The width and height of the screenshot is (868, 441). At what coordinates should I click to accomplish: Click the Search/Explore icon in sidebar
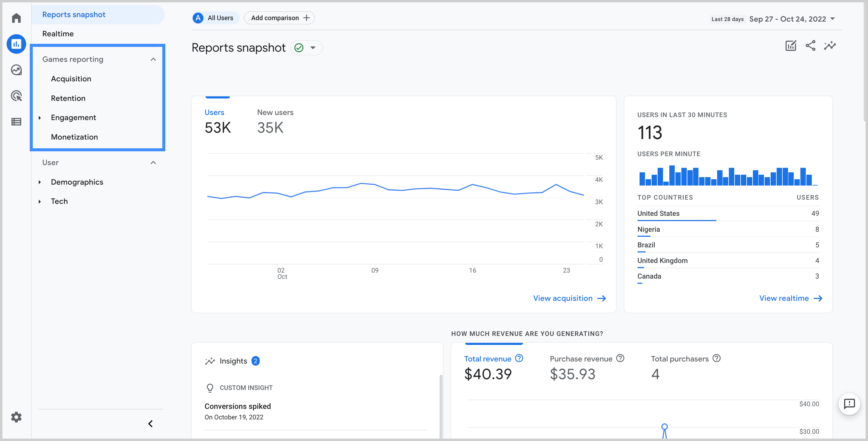click(16, 70)
